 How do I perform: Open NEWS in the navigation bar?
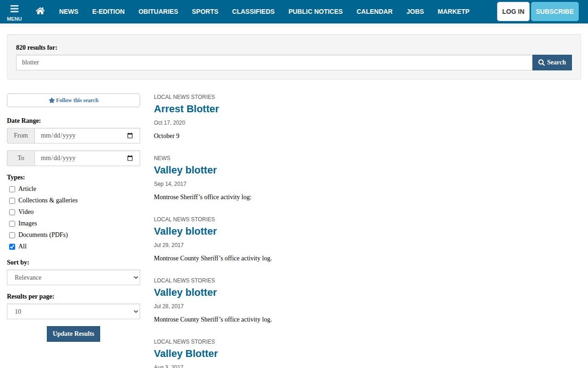pyautogui.click(x=69, y=11)
